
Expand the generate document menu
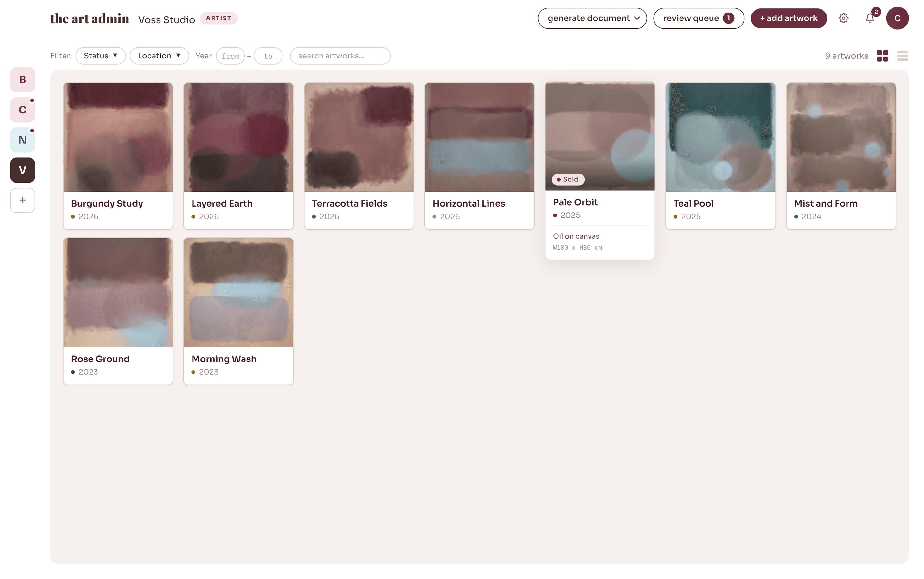click(592, 18)
